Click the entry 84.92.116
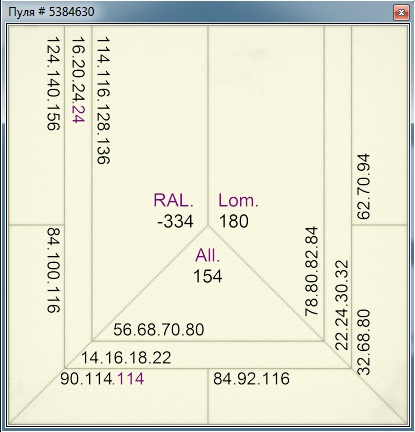 pos(251,379)
